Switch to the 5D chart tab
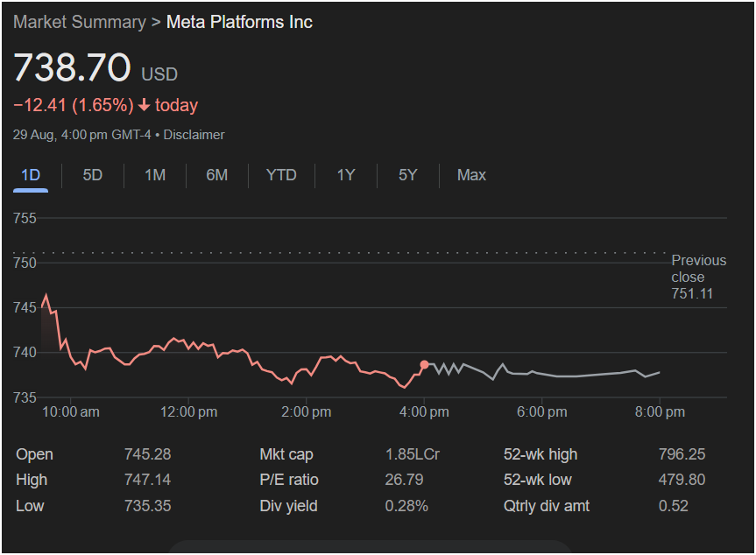The image size is (756, 555). (93, 175)
